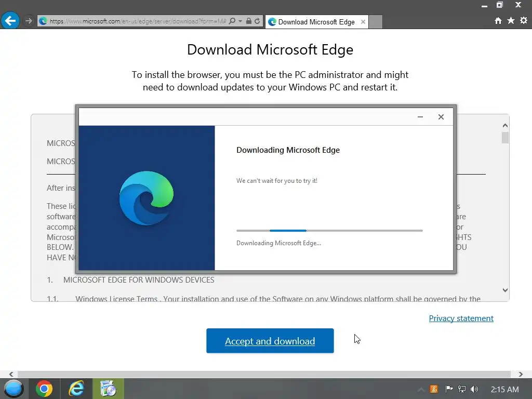Viewport: 532px width, 399px height.
Task: Click the Edge logo in installer
Action: (147, 198)
